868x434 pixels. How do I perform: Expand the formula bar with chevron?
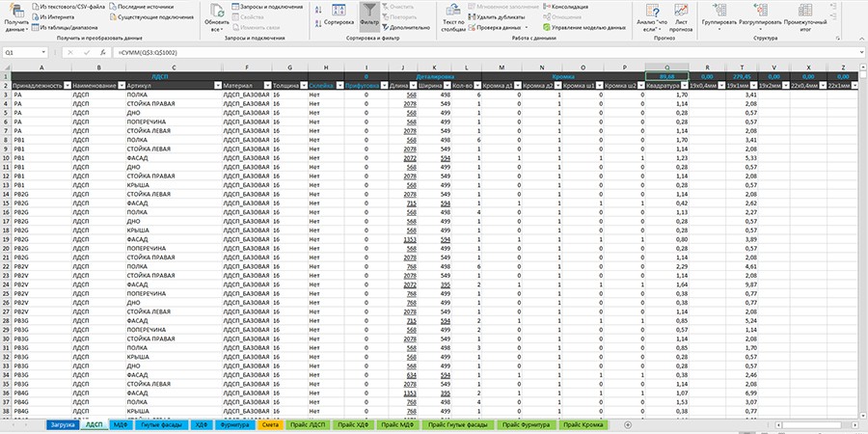(860, 51)
